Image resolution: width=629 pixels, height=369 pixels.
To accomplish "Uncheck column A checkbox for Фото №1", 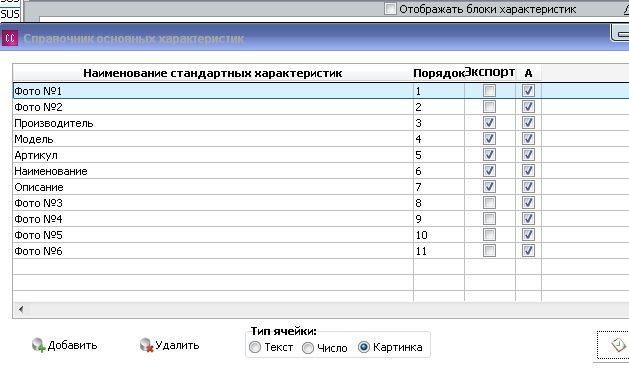I will pos(528,91).
